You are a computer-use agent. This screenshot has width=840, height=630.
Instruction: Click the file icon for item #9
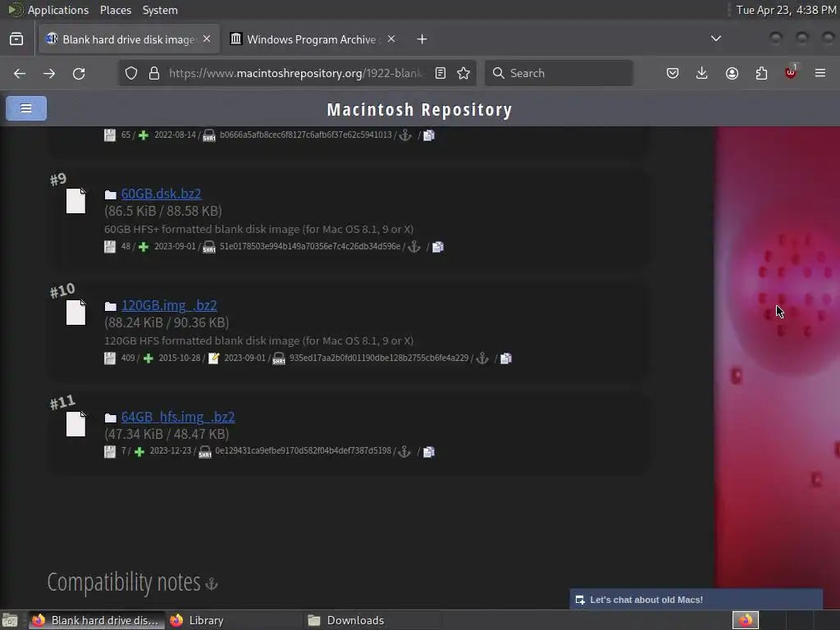(75, 201)
